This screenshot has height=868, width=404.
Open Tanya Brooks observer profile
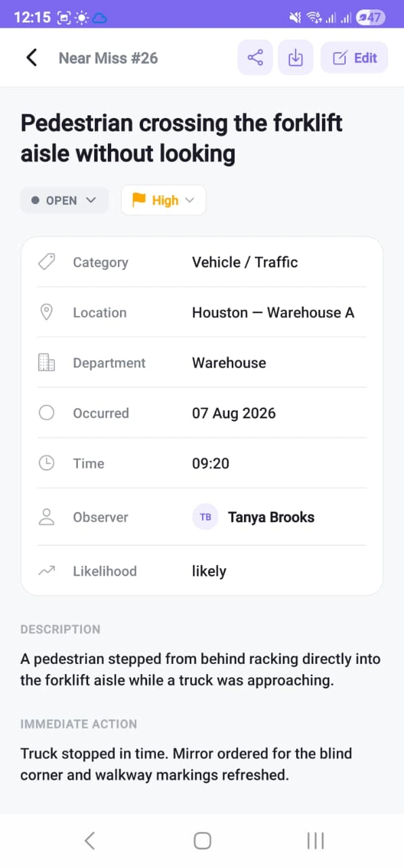(x=271, y=517)
